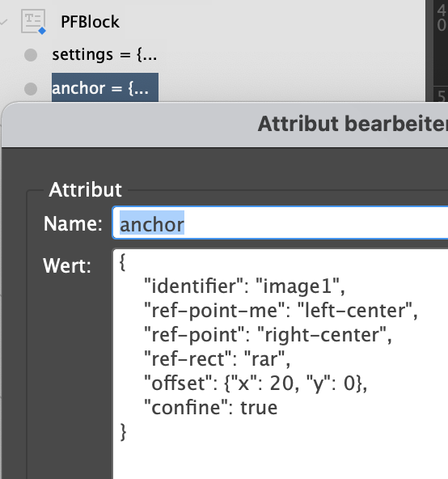Toggle the checkmark left of PFBlock
448x479 pixels.
click(x=3, y=22)
